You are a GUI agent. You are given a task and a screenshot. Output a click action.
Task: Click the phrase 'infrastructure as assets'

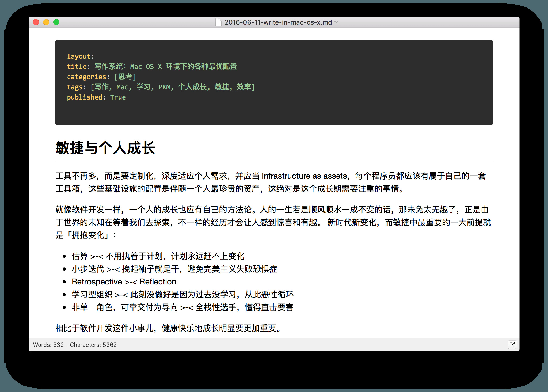(304, 176)
